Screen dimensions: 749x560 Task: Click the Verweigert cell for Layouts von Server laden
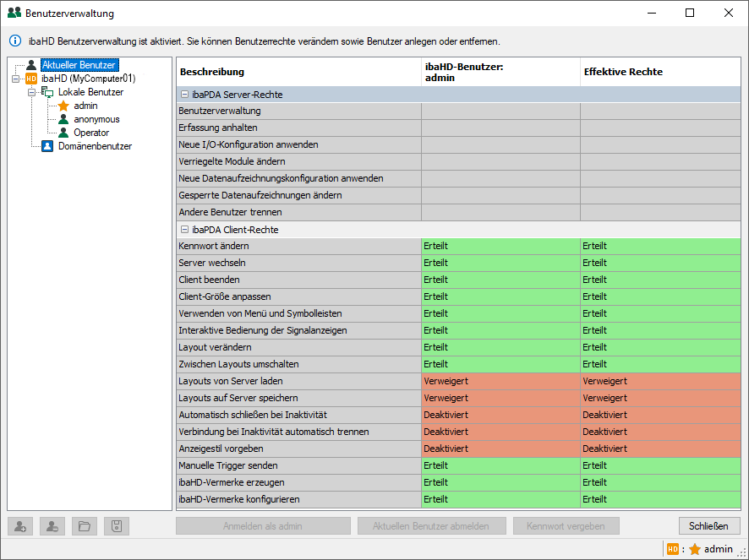500,381
